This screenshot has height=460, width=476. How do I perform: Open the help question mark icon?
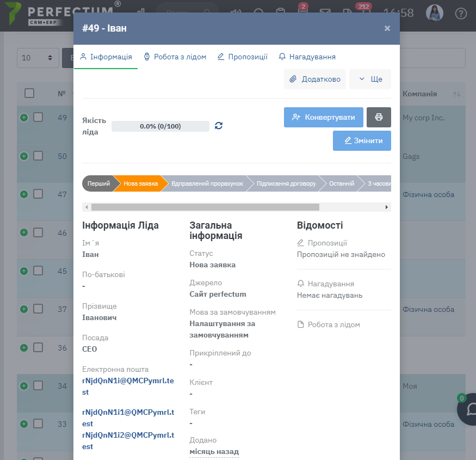click(461, 13)
